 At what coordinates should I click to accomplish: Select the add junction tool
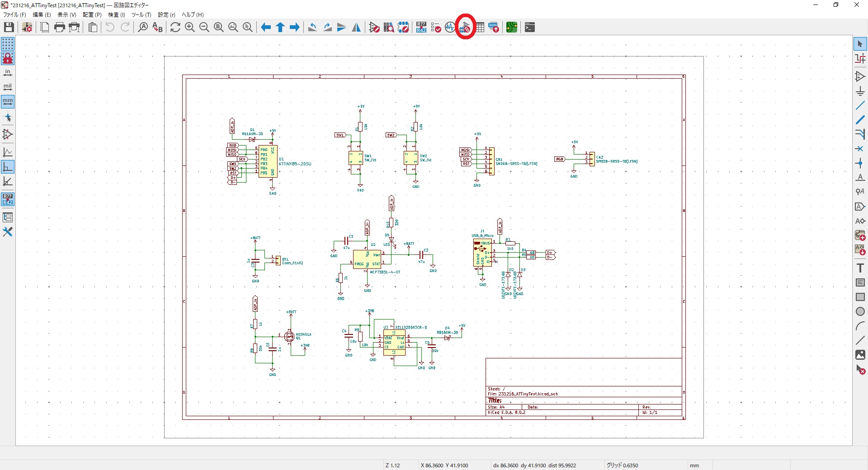click(860, 163)
